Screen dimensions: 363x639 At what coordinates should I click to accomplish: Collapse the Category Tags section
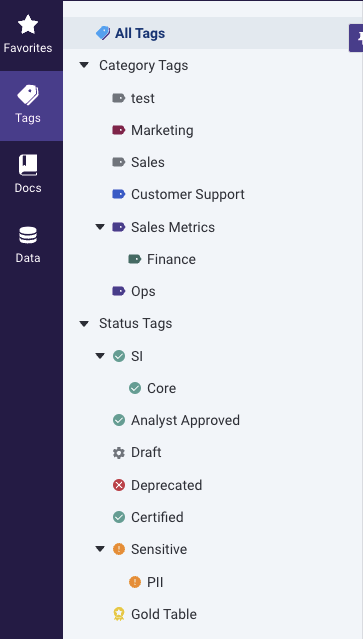84,65
